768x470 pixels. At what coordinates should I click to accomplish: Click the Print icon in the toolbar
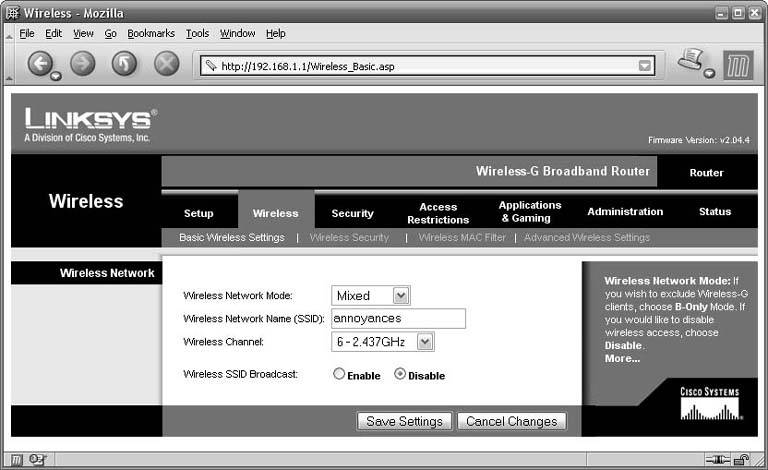tap(691, 63)
